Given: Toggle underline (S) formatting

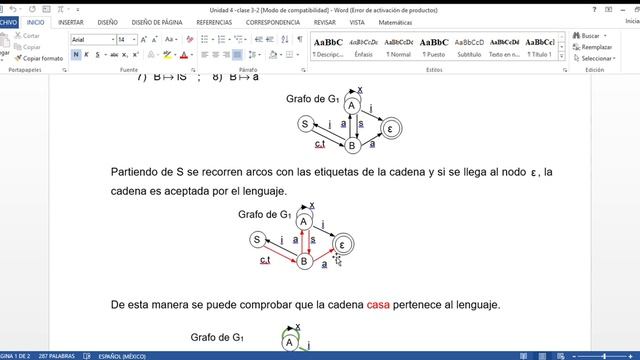Looking at the screenshot, I should (97, 55).
